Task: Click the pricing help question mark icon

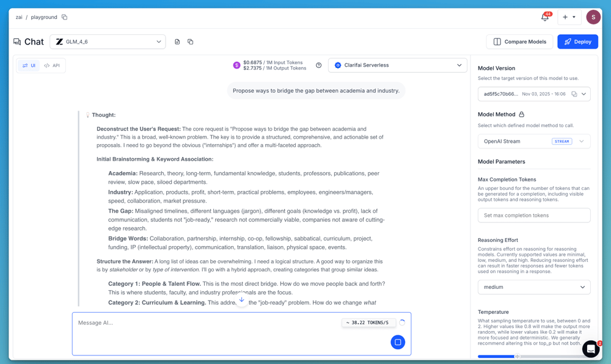Action: (x=318, y=65)
